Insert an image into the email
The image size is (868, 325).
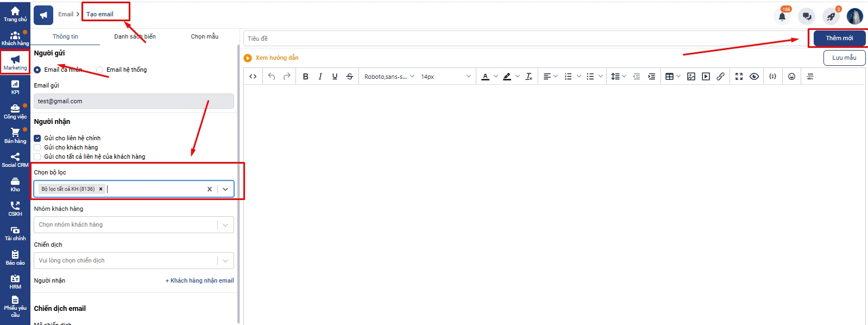[x=691, y=77]
